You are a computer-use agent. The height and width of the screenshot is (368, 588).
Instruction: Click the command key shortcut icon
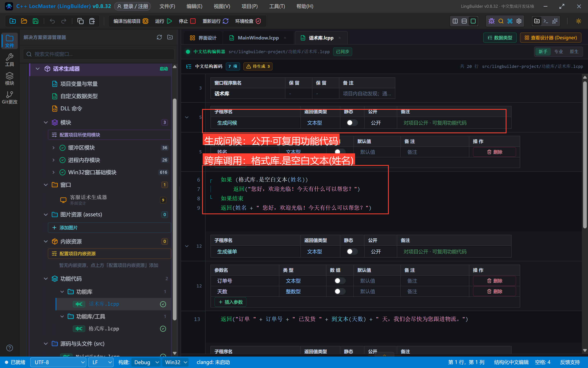510,21
